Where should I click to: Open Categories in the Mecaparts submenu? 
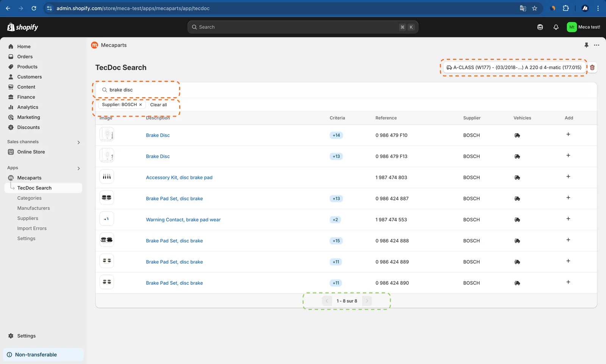click(x=29, y=198)
